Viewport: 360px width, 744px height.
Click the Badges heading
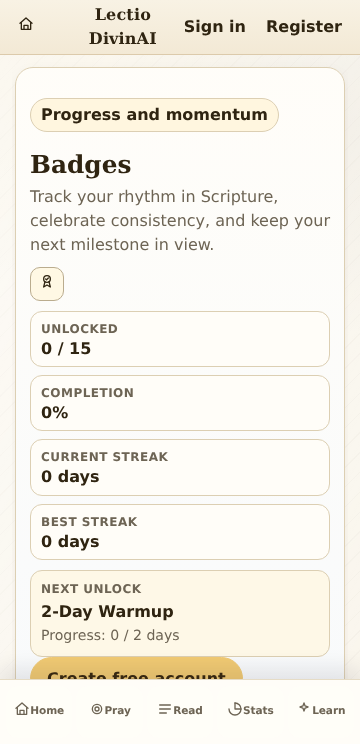click(81, 165)
